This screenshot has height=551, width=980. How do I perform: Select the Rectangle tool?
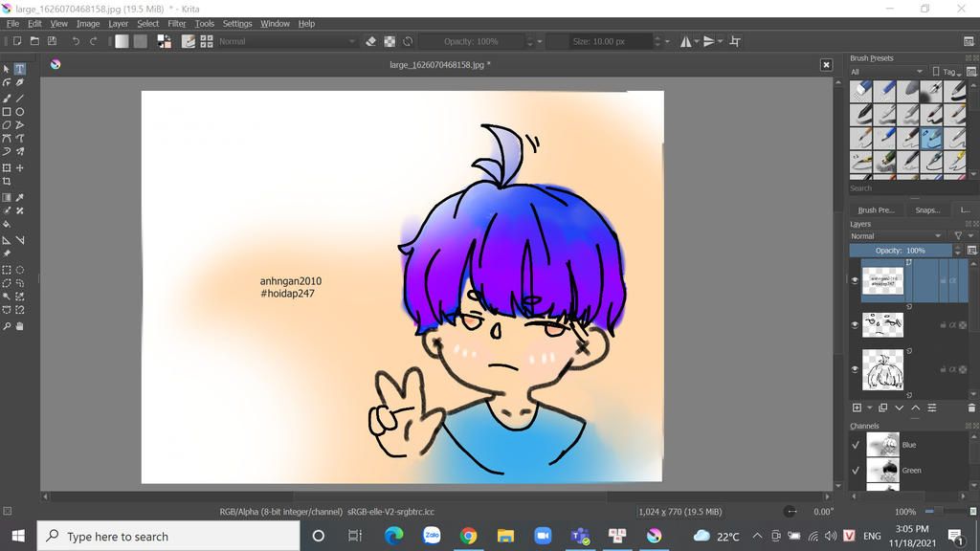tap(7, 112)
